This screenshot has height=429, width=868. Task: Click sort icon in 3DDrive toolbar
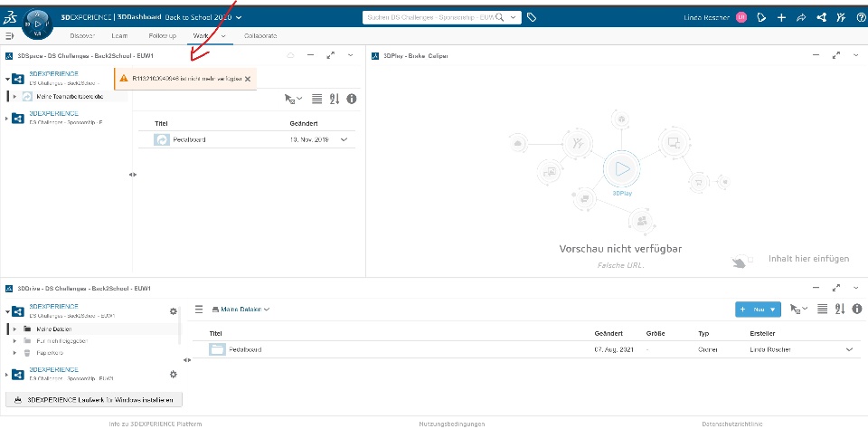(840, 310)
